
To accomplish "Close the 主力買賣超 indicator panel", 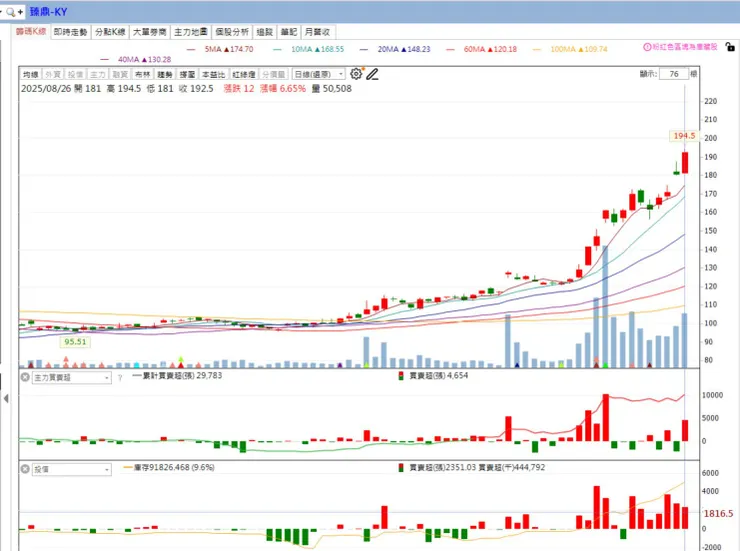I will click(x=25, y=377).
